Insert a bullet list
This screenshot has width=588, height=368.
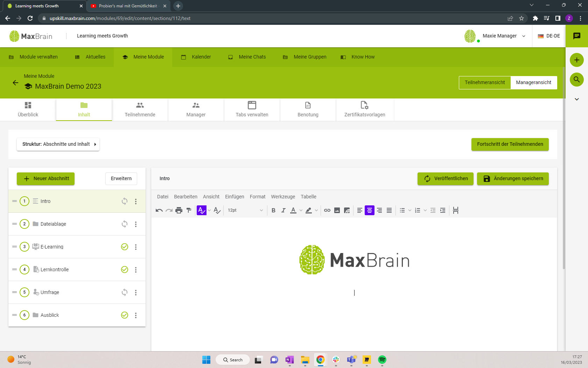[402, 210]
